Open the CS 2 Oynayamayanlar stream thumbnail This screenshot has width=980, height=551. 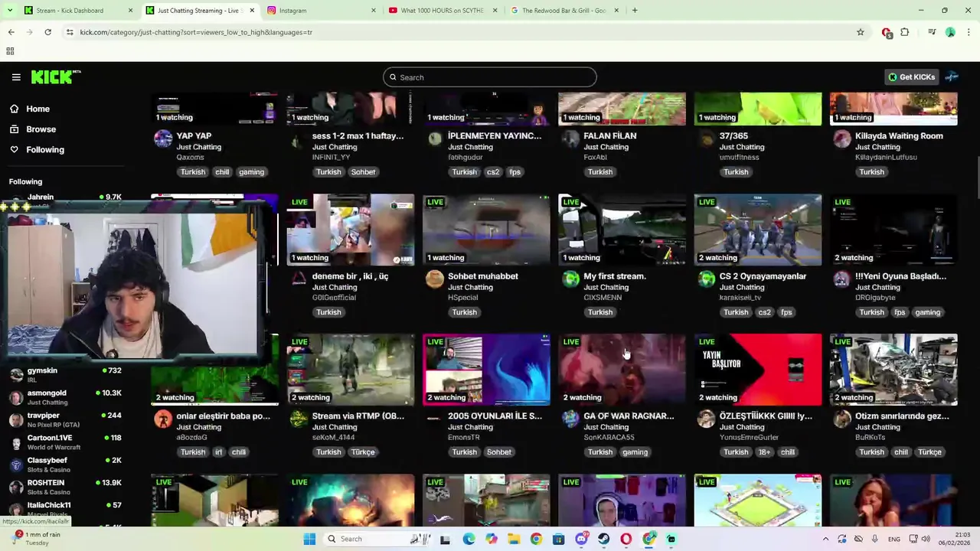click(x=758, y=230)
